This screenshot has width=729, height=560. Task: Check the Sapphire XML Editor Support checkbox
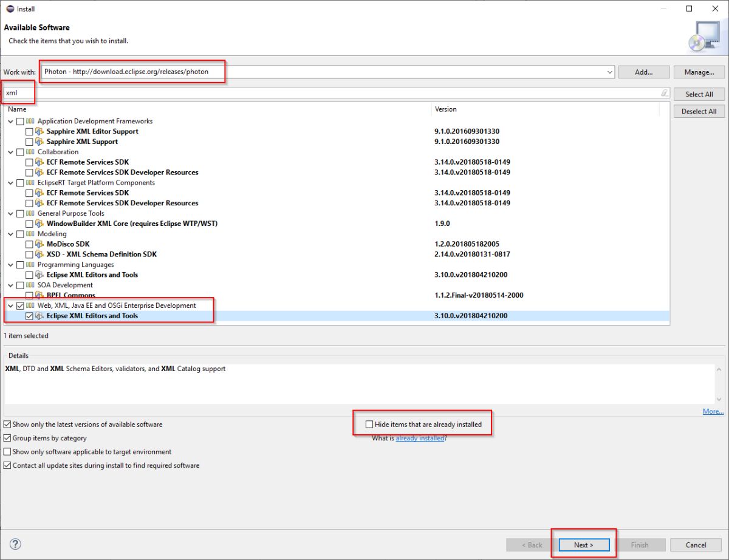(x=29, y=132)
